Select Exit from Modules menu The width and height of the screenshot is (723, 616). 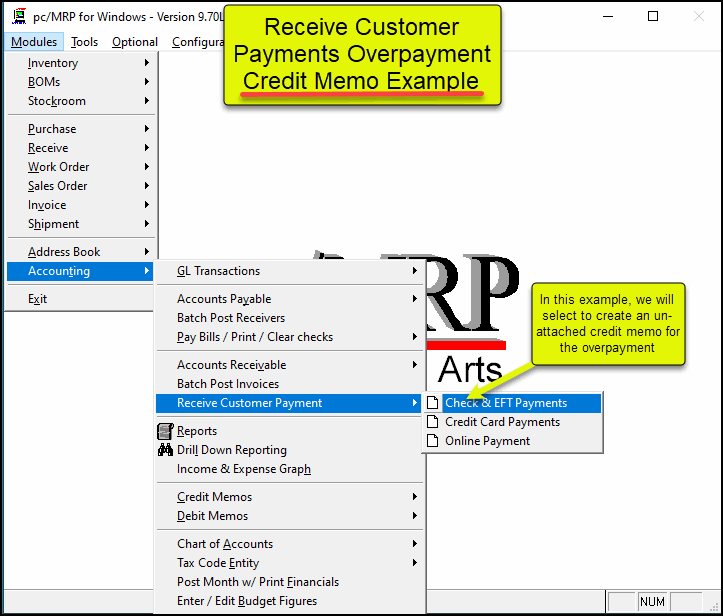tap(37, 299)
